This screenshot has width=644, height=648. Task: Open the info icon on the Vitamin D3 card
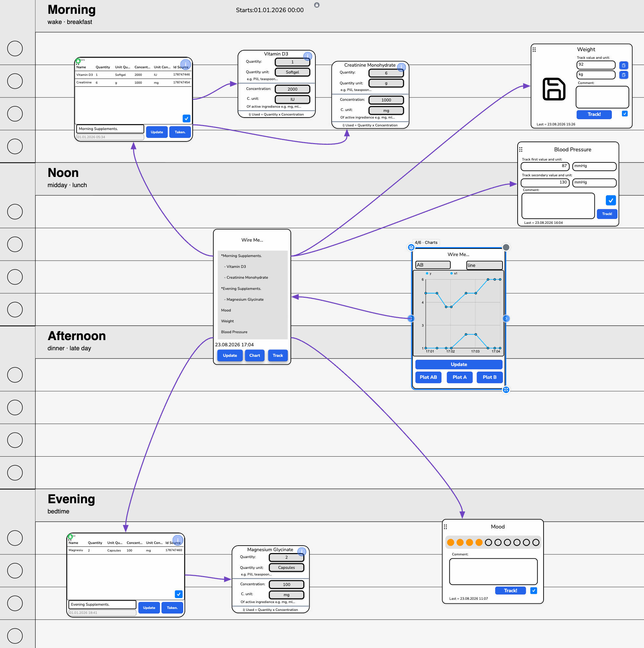click(308, 56)
